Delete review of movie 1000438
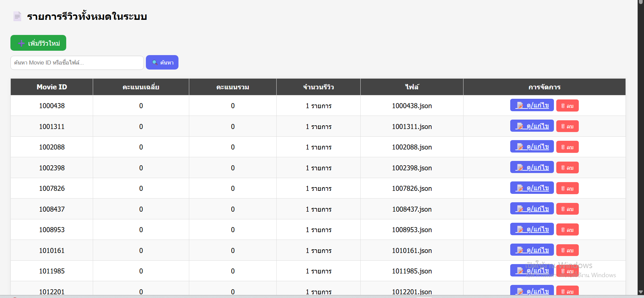Image resolution: width=644 pixels, height=298 pixels. click(567, 106)
